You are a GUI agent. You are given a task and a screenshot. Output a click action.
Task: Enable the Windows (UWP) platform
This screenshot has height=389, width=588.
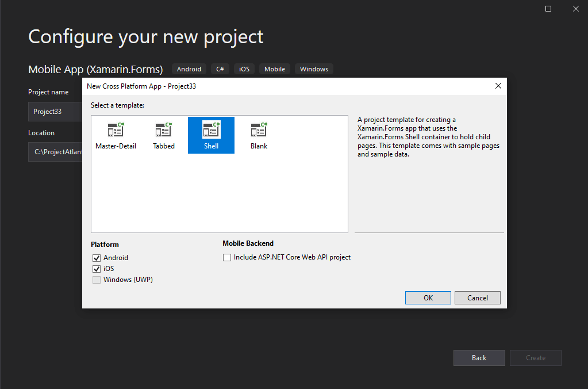97,280
